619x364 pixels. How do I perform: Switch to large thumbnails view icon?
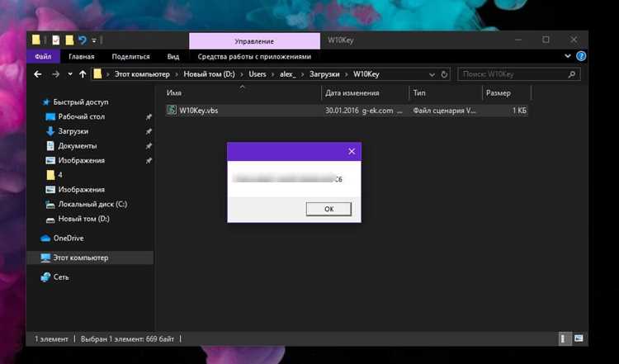pyautogui.click(x=579, y=338)
